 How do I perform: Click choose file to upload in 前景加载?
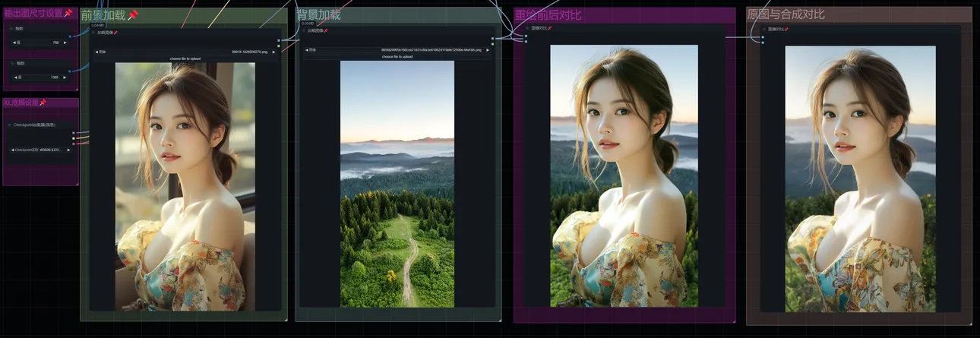pos(185,58)
